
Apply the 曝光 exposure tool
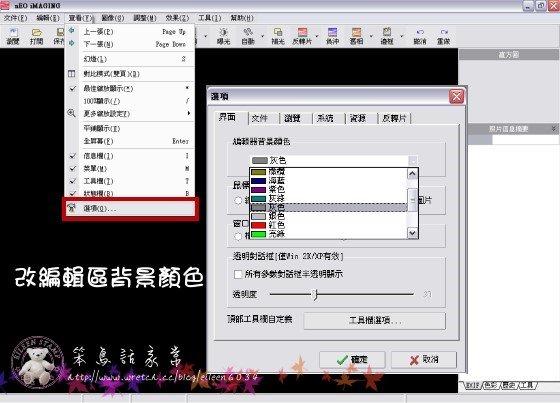224,36
